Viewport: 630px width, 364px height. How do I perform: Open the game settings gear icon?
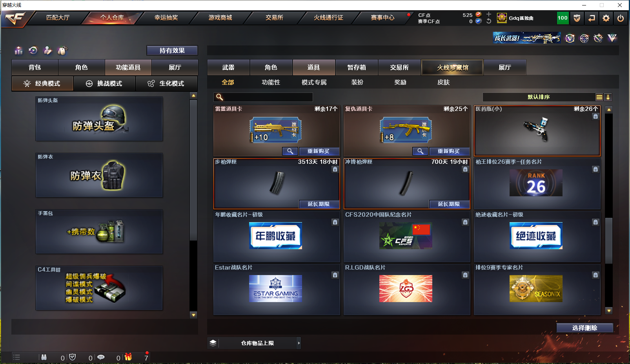coord(606,18)
